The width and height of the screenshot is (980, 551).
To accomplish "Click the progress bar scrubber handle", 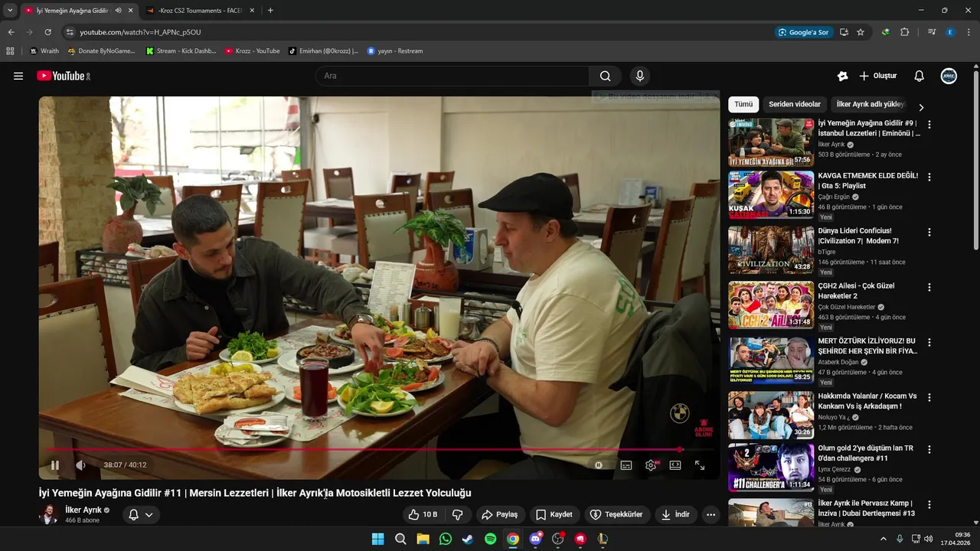I will pyautogui.click(x=680, y=449).
